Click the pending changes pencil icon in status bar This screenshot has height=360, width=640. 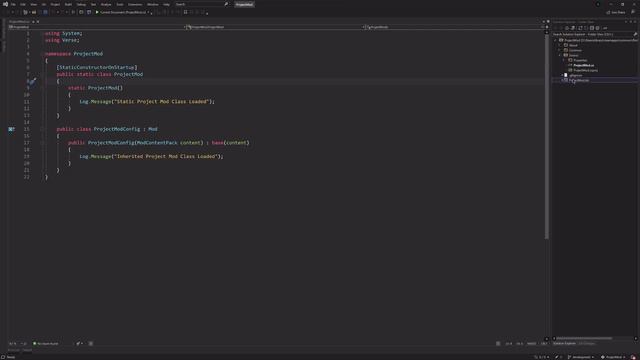tap(557, 357)
